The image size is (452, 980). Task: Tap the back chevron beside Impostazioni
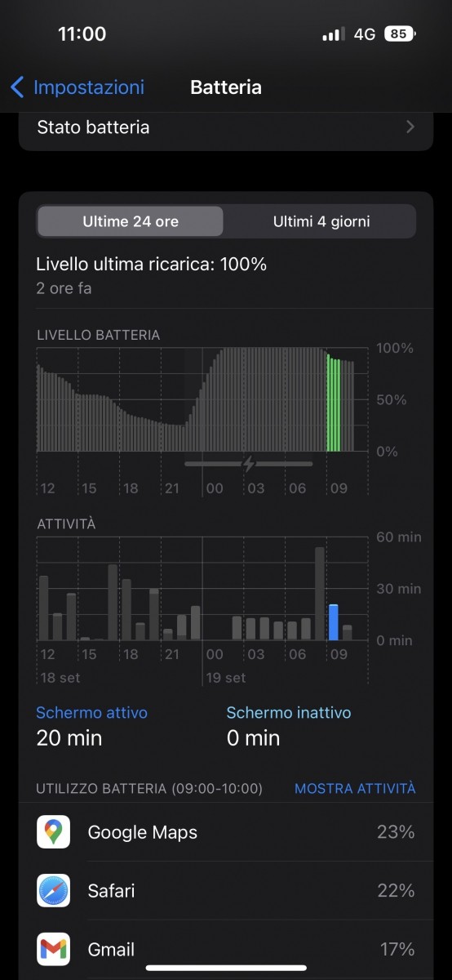[x=17, y=87]
